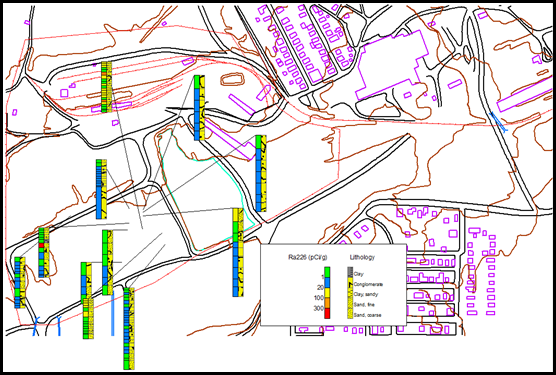Click the 'Conglomerate' legend label
Image resolution: width=556 pixels, height=375 pixels.
pyautogui.click(x=368, y=284)
